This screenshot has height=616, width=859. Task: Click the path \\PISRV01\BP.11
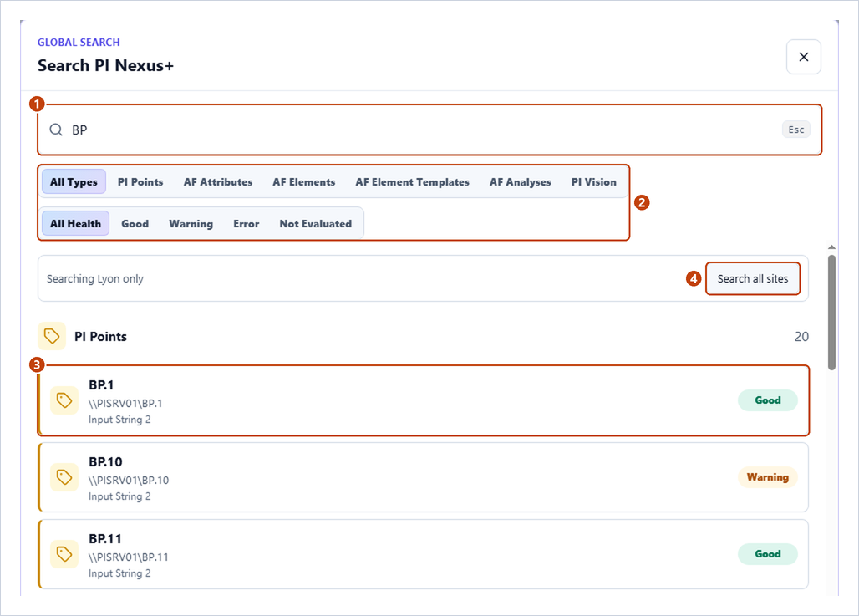pyautogui.click(x=128, y=557)
